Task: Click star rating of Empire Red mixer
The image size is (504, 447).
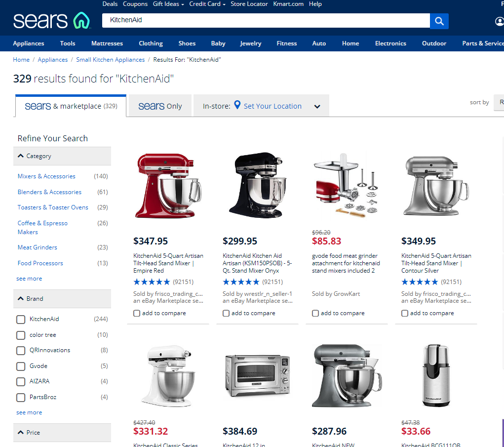Action: coord(152,282)
